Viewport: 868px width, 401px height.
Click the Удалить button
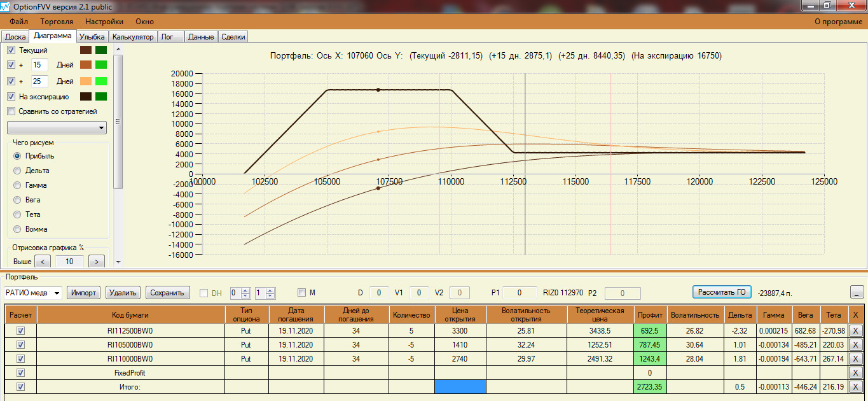click(x=123, y=293)
